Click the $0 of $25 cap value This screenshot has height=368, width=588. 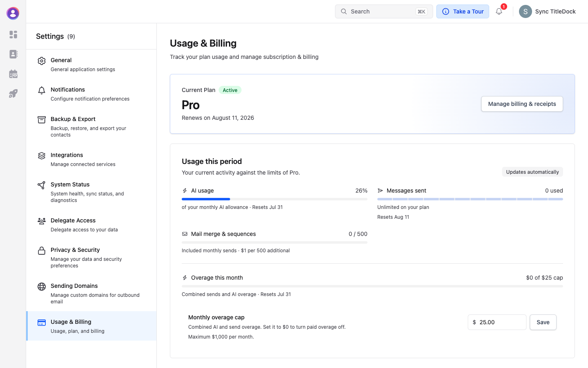(x=544, y=278)
